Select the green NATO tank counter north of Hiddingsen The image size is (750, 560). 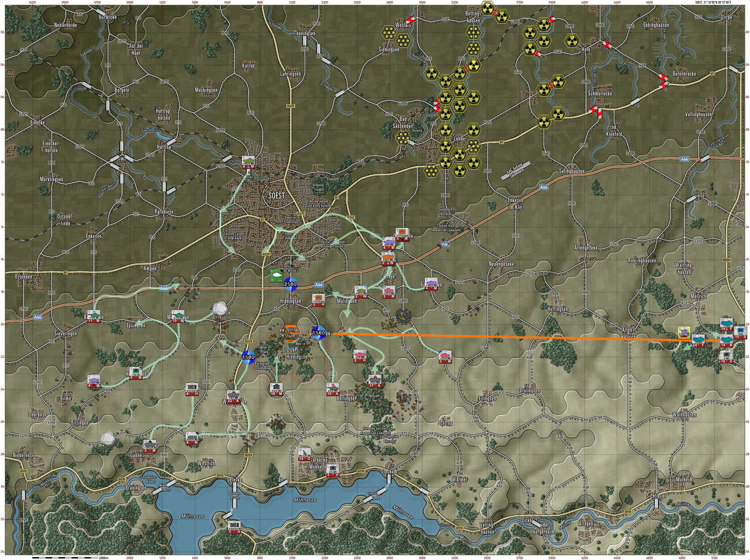[277, 275]
